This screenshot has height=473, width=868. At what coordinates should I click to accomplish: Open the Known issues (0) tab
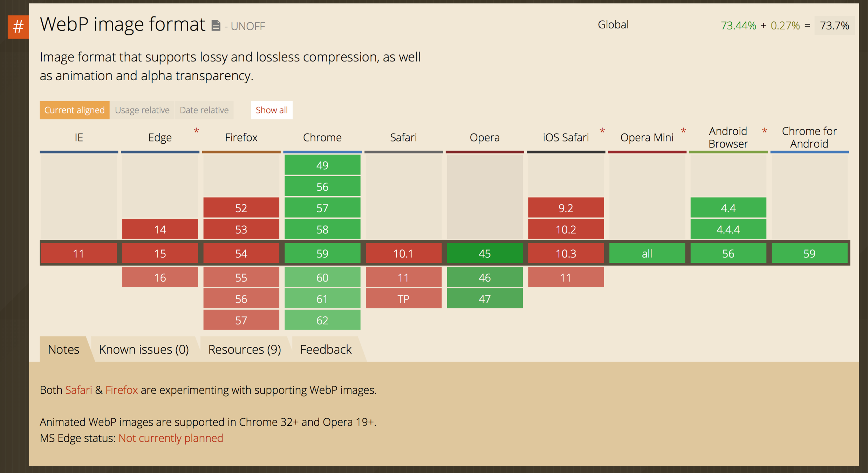coord(144,349)
